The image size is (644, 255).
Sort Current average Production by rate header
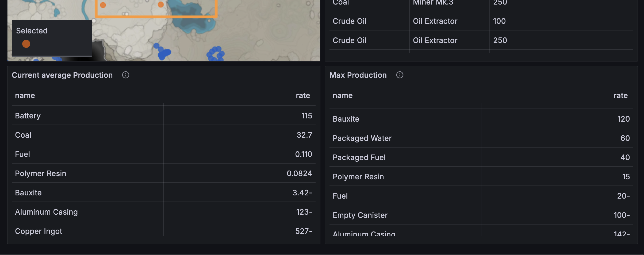[303, 95]
